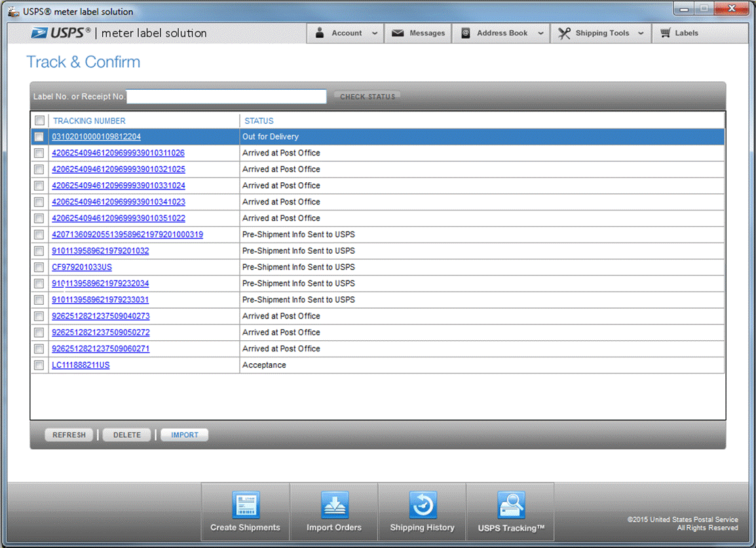Check the box for 9262512821237509060271
Viewport: 756px width, 548px height.
tap(39, 349)
